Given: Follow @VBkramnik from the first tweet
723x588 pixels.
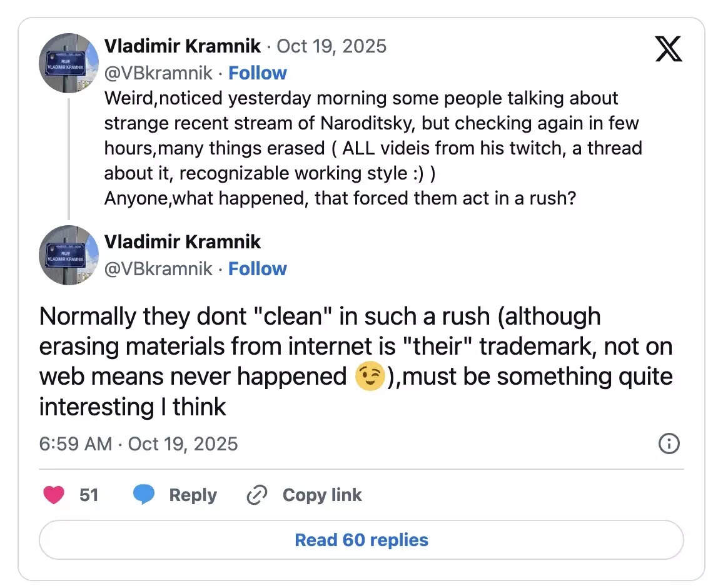Looking at the screenshot, I should 258,73.
